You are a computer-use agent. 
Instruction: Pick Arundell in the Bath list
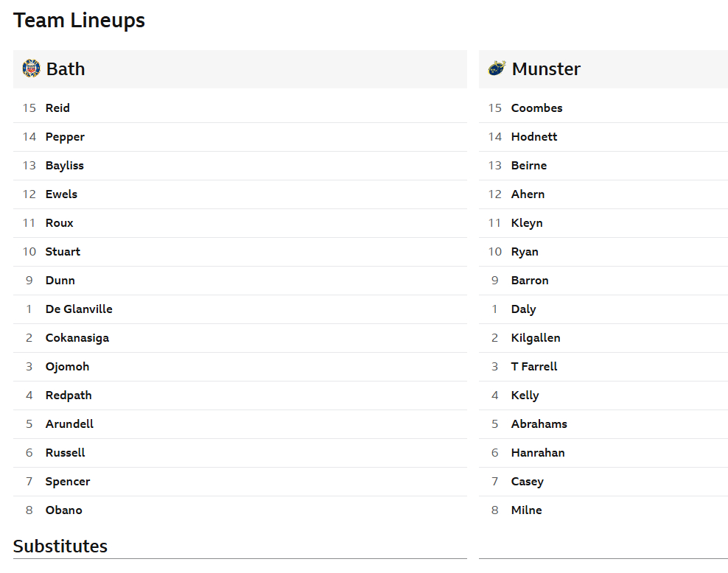pyautogui.click(x=69, y=424)
